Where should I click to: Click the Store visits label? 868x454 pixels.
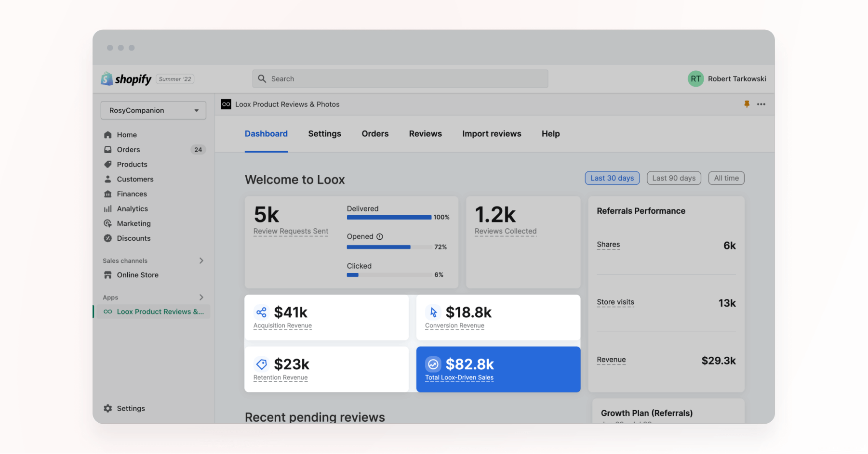pos(615,302)
